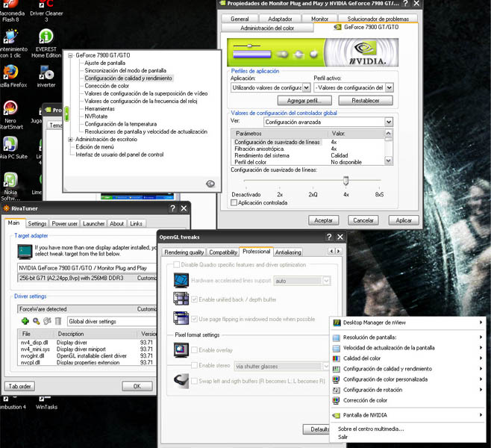The image size is (491, 448).
Task: Click the stereo shutter glasses icon
Action: [x=181, y=381]
